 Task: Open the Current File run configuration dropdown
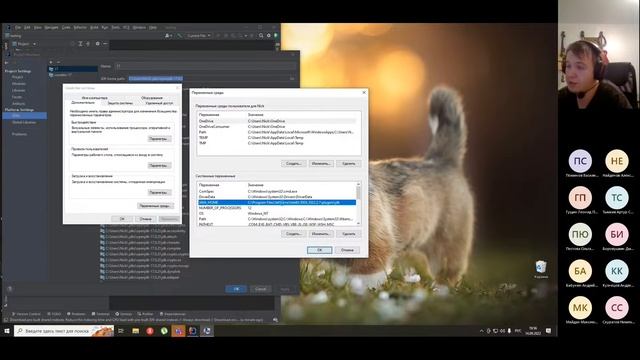click(x=198, y=36)
